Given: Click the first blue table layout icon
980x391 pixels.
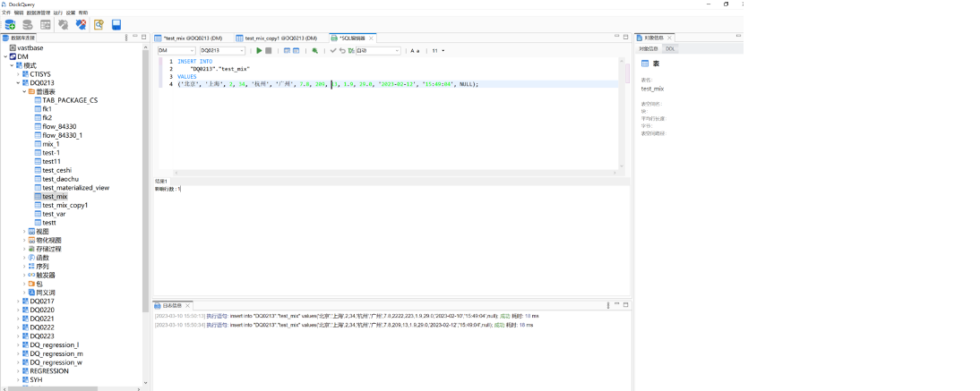Looking at the screenshot, I should 287,51.
